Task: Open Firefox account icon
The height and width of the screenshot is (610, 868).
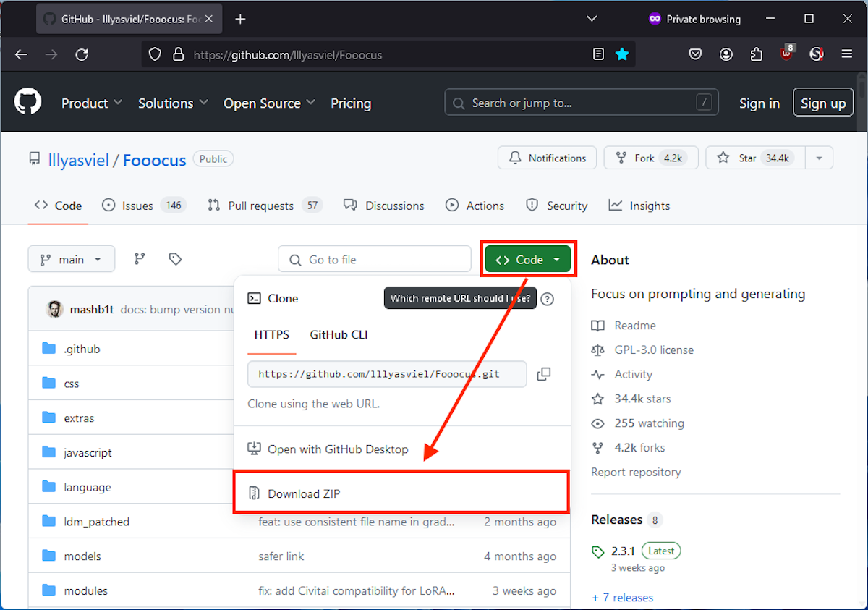Action: click(x=726, y=54)
